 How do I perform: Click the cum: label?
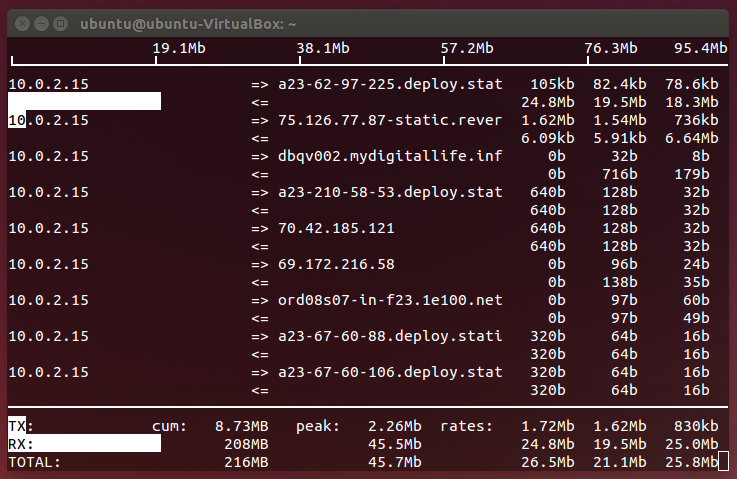[169, 426]
